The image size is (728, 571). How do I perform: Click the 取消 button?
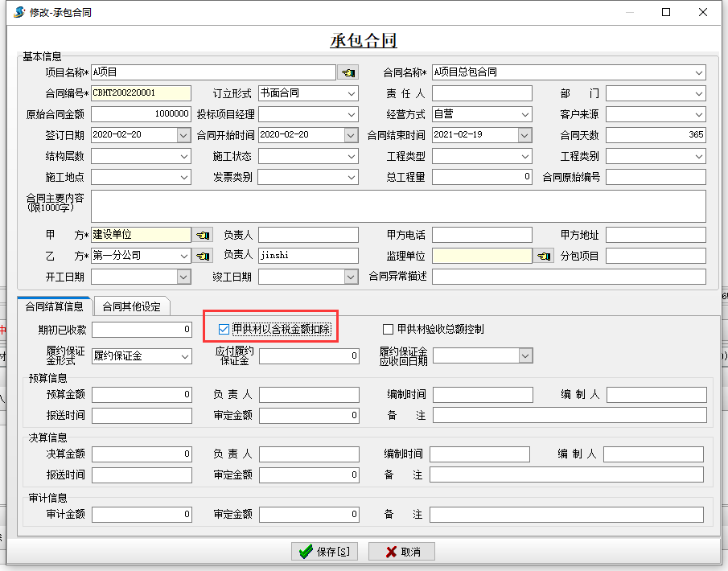[x=401, y=552]
